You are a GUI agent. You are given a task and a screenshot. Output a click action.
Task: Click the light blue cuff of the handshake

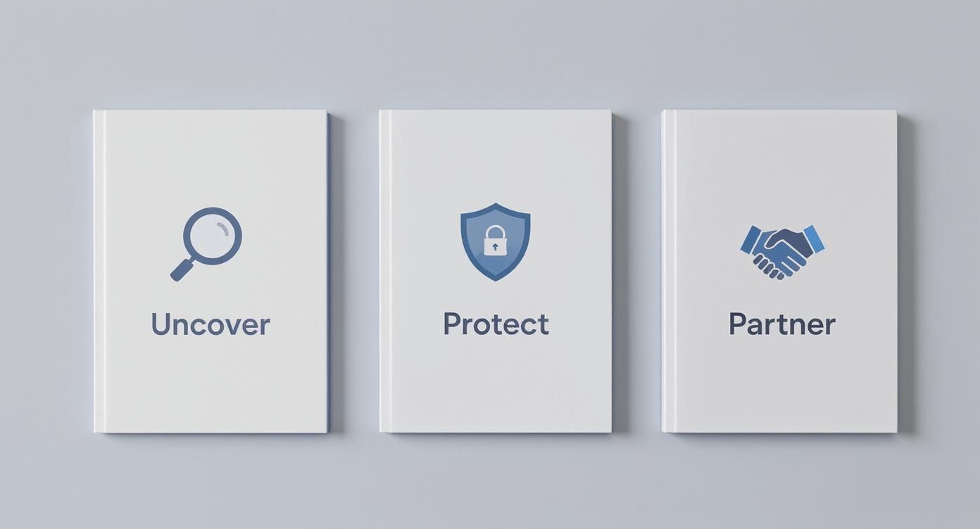coord(814,238)
